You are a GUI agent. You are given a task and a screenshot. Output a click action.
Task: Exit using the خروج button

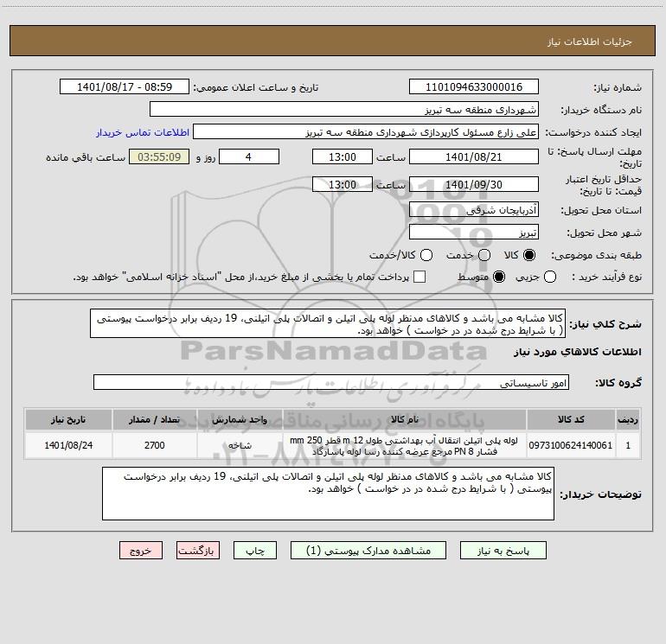141,551
